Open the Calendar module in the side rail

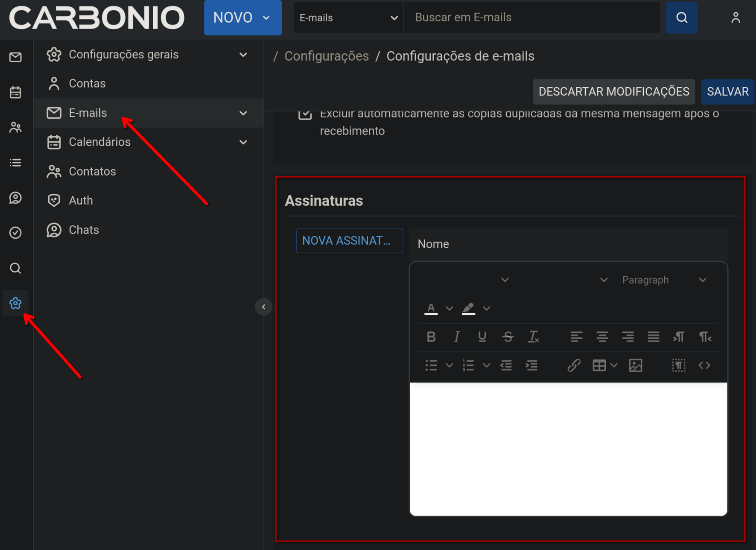(16, 92)
